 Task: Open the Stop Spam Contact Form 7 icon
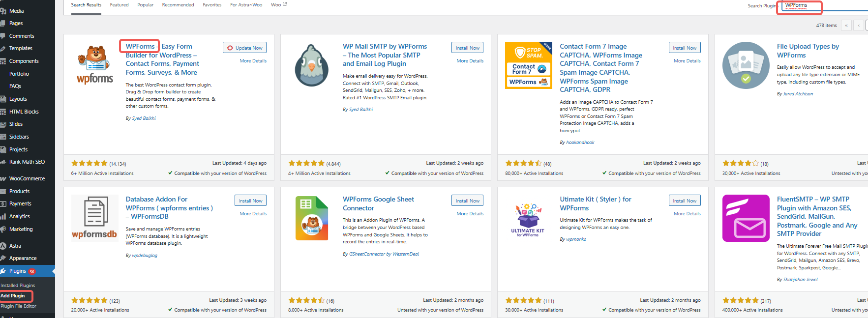click(529, 65)
